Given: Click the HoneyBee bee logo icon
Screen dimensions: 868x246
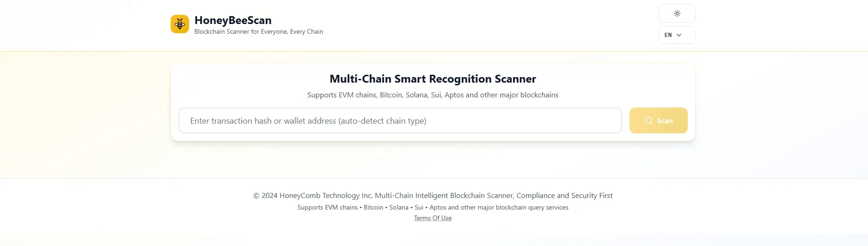Looking at the screenshot, I should (x=180, y=24).
